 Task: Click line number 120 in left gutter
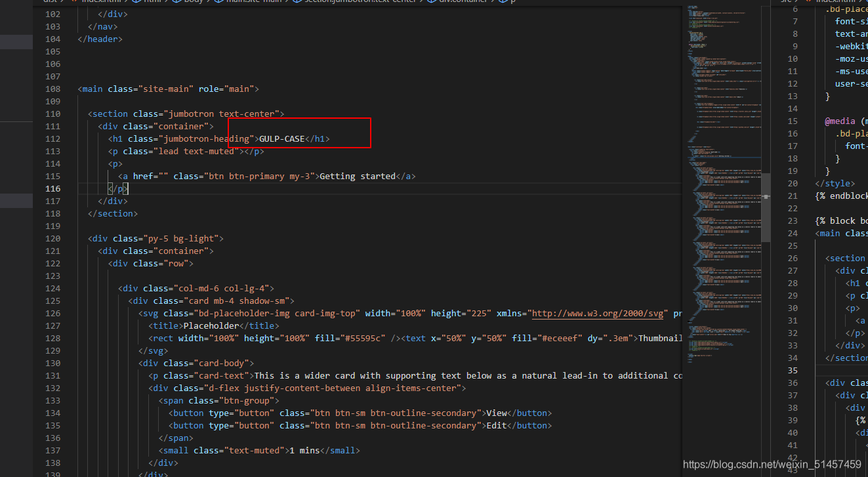(x=52, y=239)
